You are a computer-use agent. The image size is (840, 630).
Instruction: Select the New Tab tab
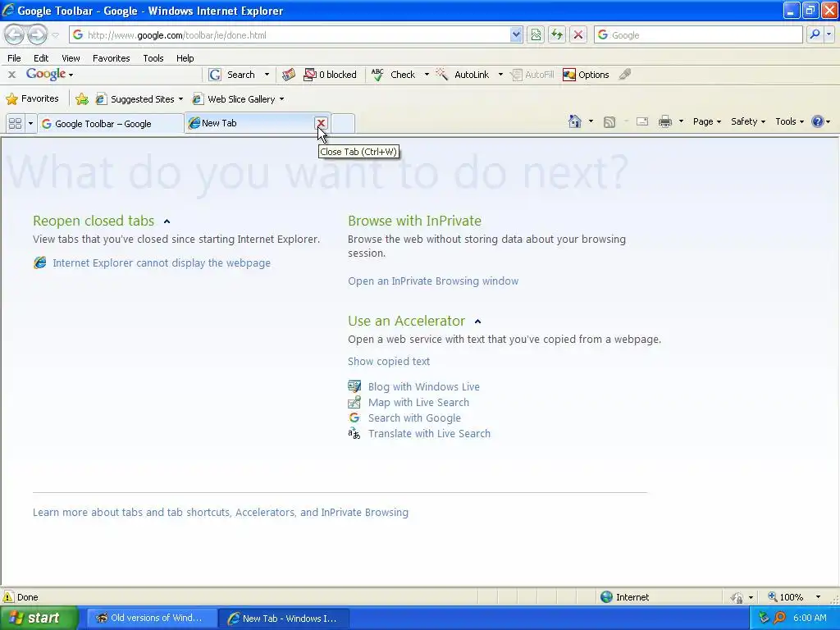[249, 123]
